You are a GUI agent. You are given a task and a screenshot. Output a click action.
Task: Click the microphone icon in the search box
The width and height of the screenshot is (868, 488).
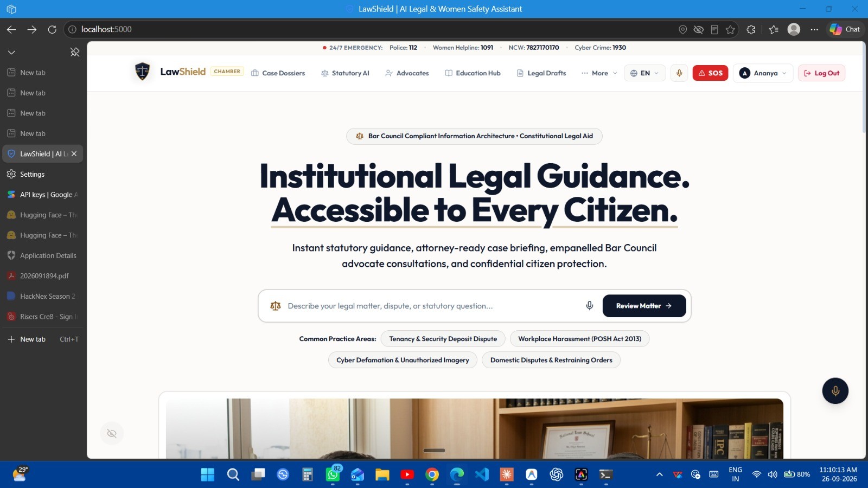[590, 306]
